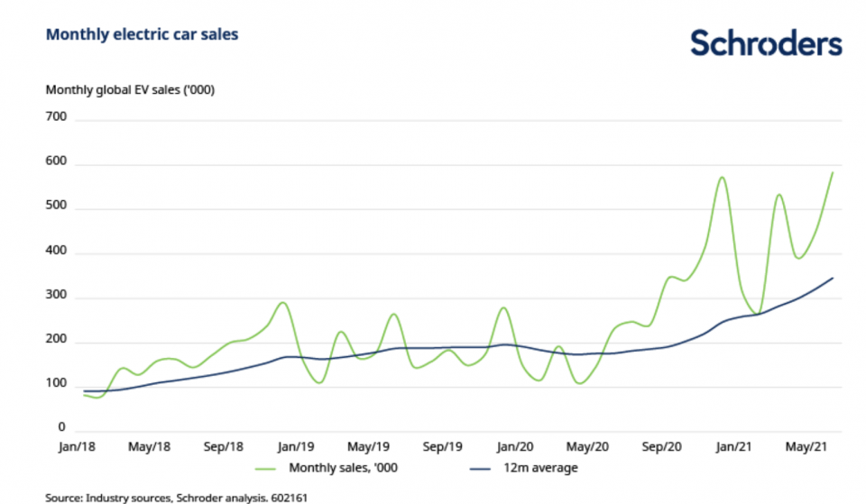This screenshot has width=866, height=504.
Task: Click the Sep/18 x-axis label
Action: coord(223,446)
